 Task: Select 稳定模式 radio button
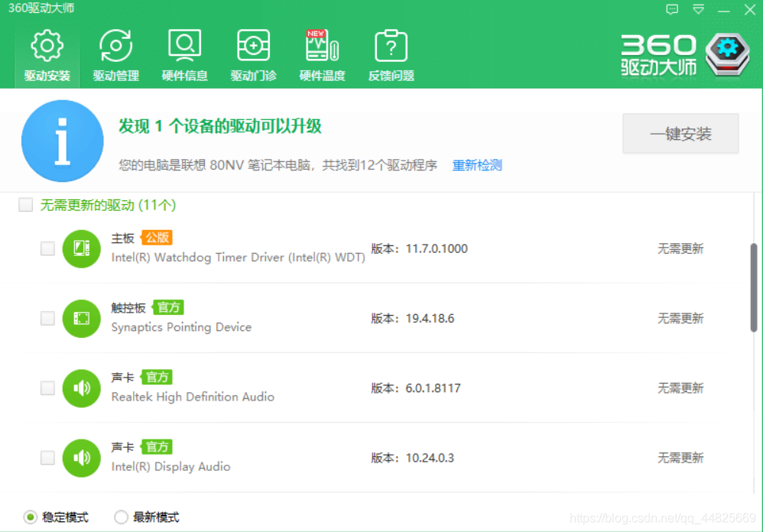[x=30, y=517]
